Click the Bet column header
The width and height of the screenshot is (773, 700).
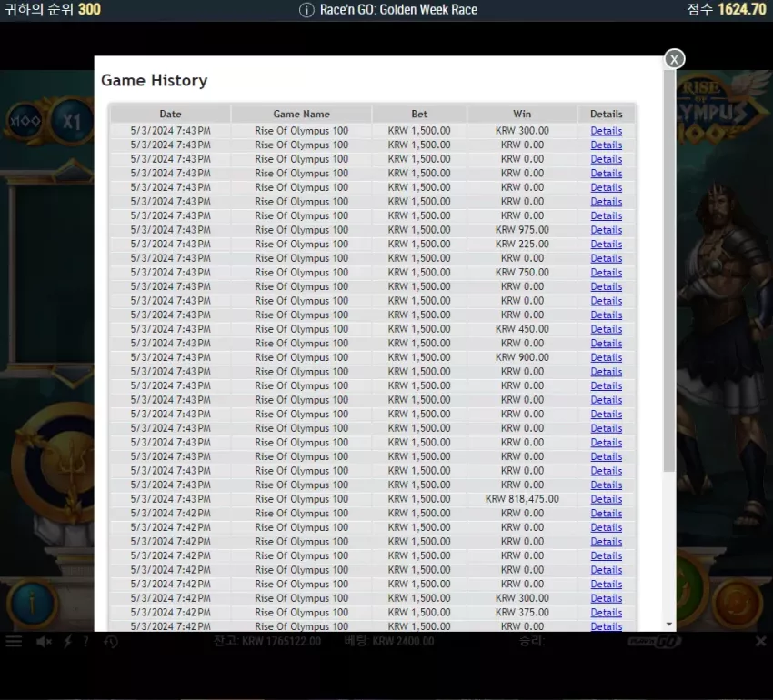pos(419,114)
